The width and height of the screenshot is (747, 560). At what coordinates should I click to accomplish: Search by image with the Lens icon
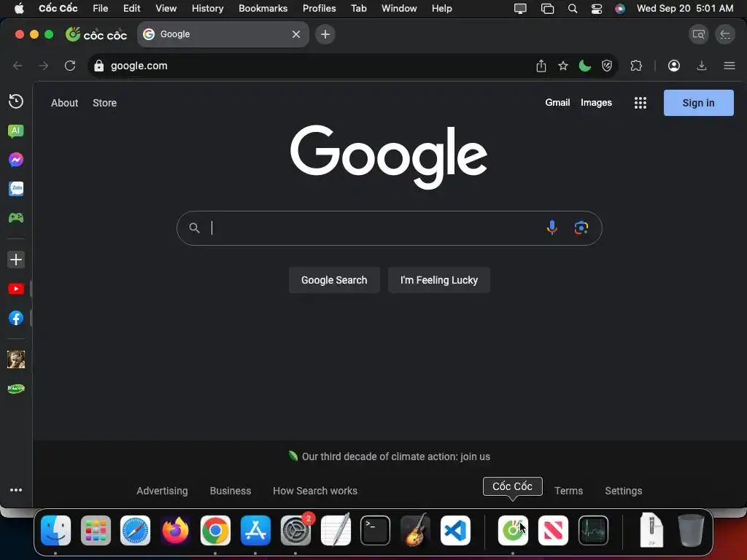(581, 227)
